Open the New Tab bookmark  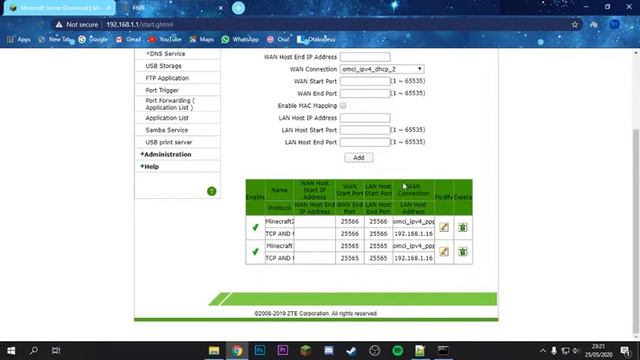coord(55,39)
